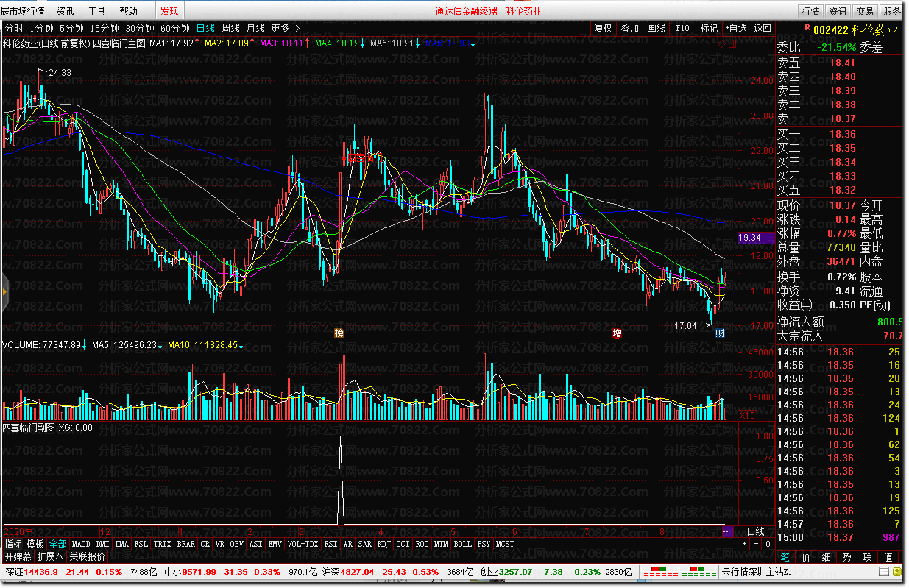This screenshot has width=909, height=588.
Task: Select the 全部 indicator category
Action: tap(58, 544)
